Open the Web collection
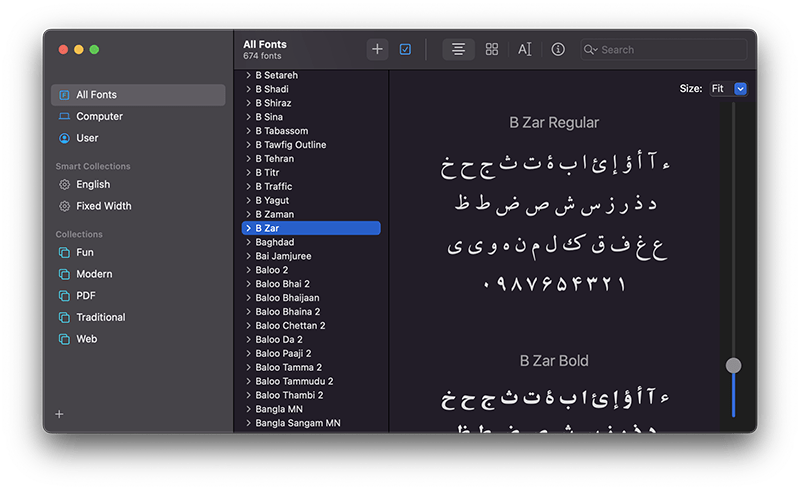 click(x=138, y=339)
